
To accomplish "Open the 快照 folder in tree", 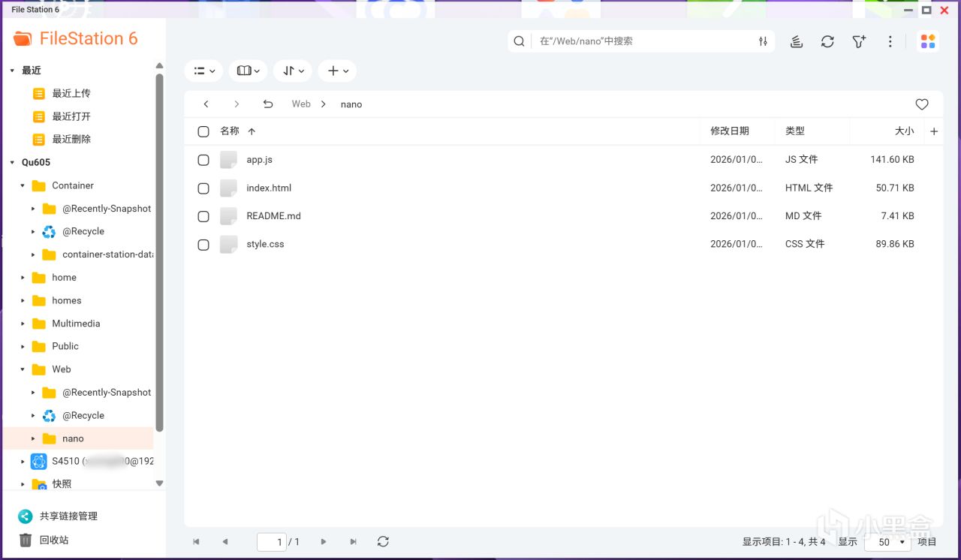I will tap(62, 484).
